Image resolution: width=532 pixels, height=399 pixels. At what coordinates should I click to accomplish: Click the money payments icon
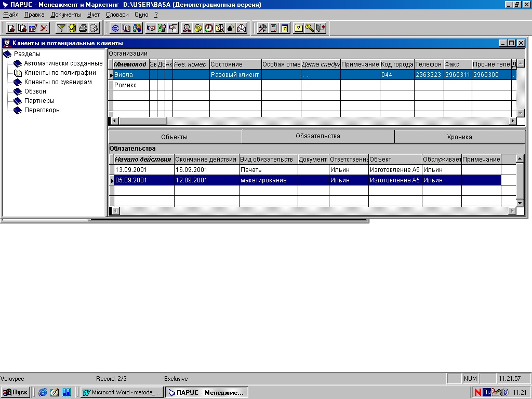(x=162, y=28)
